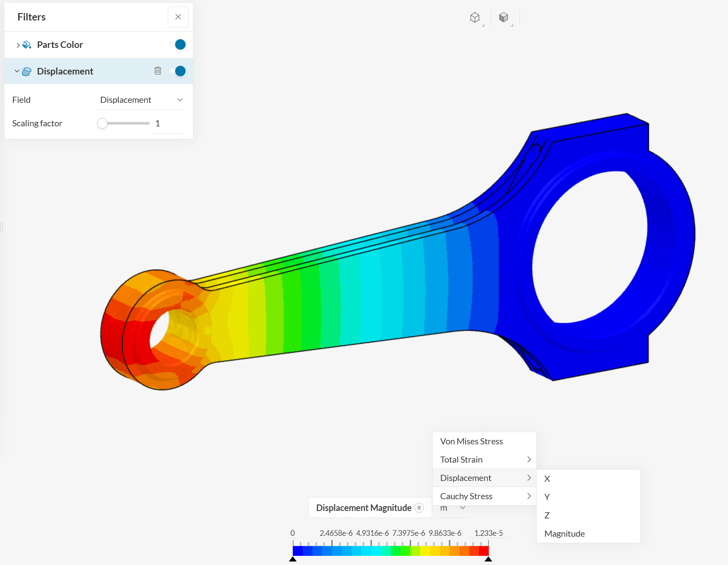
Task: Expand the Parts Color section
Action: pos(17,45)
